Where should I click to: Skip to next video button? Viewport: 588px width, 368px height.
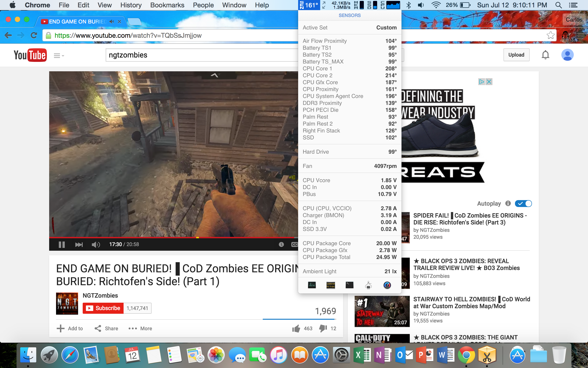79,244
